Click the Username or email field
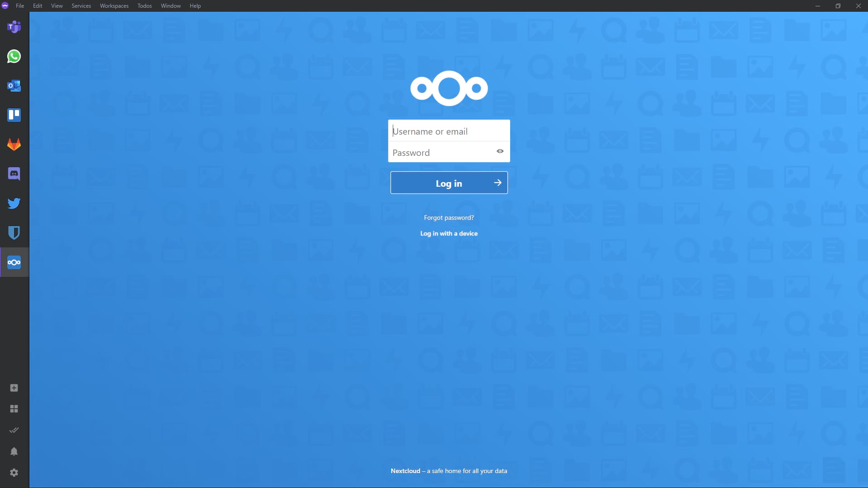The image size is (868, 488). [x=448, y=131]
